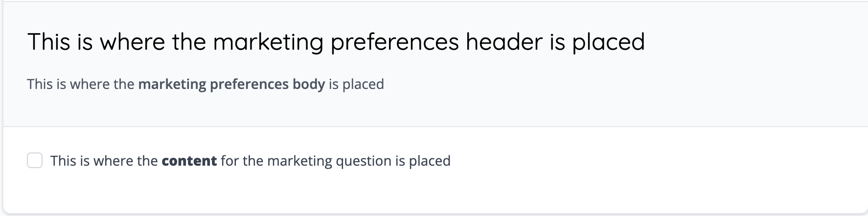Click the word "marketing" in the header title
Image resolution: width=868 pixels, height=216 pixels.
(268, 42)
